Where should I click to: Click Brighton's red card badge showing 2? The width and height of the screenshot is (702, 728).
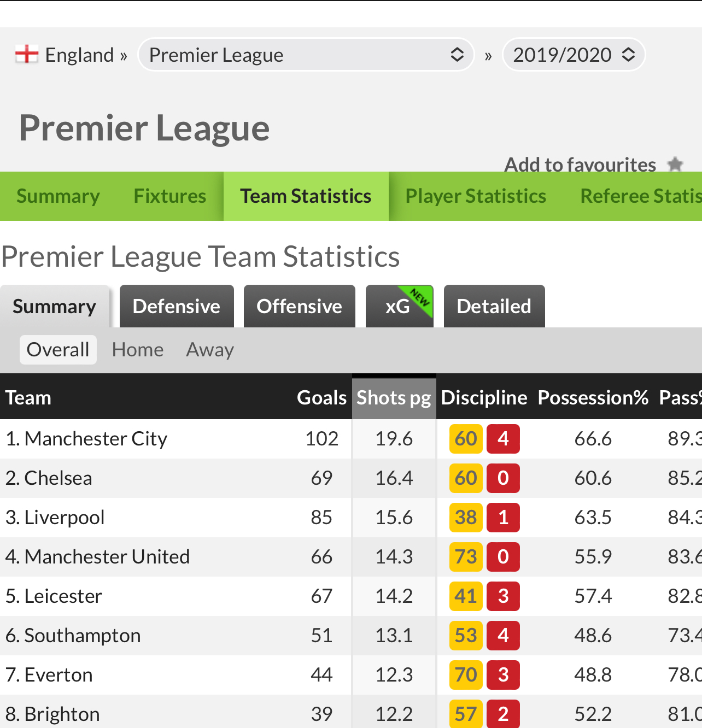point(503,714)
